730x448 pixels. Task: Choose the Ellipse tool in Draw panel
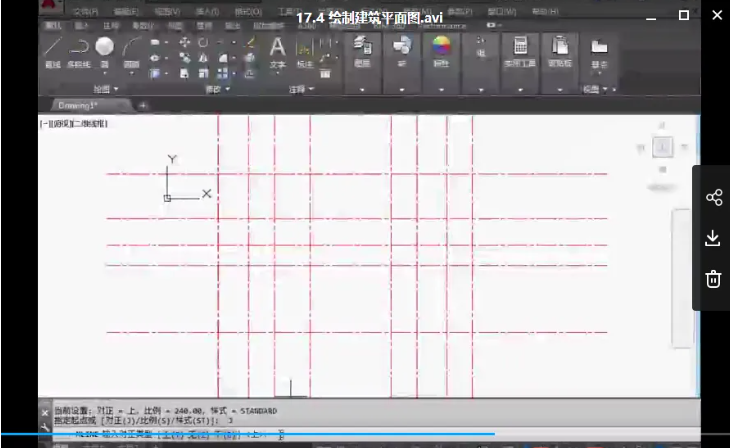[x=155, y=58]
